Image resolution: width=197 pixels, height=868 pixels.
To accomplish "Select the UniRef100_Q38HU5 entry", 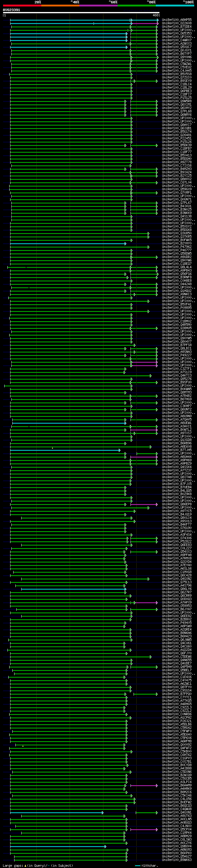I will click(x=177, y=328).
